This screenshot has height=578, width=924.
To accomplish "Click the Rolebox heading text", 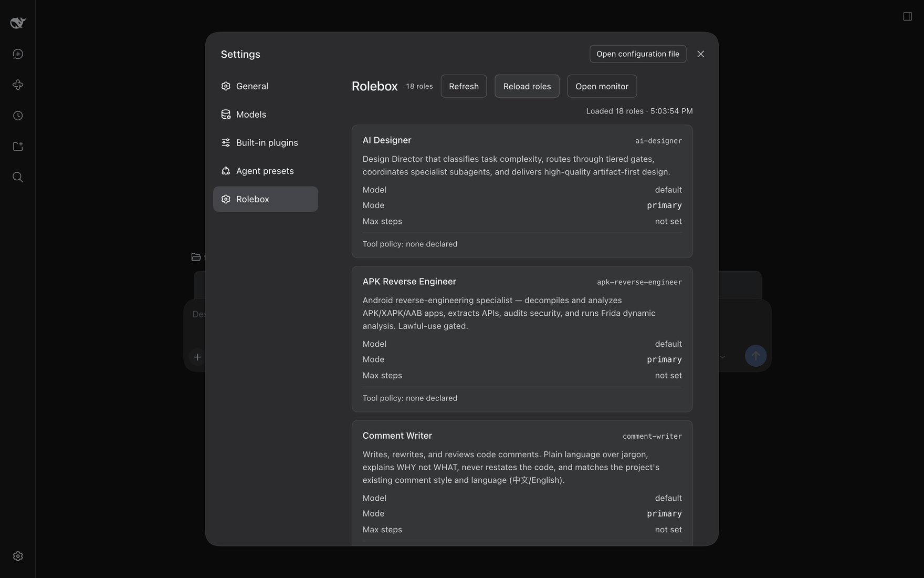I will 374,86.
